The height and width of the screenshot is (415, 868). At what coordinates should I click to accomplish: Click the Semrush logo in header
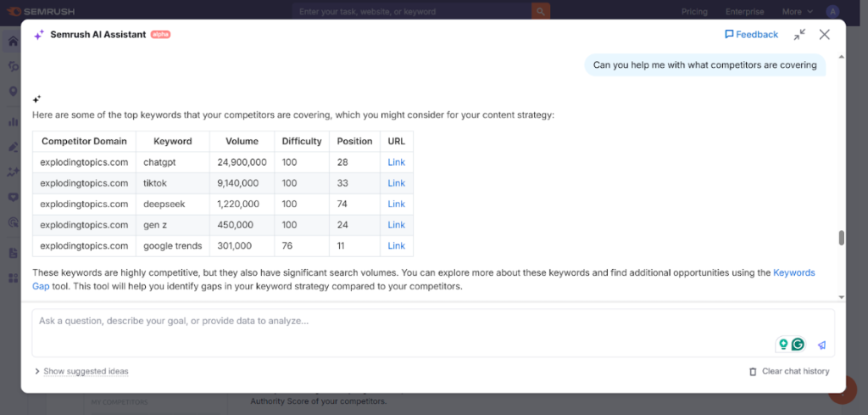(x=41, y=12)
